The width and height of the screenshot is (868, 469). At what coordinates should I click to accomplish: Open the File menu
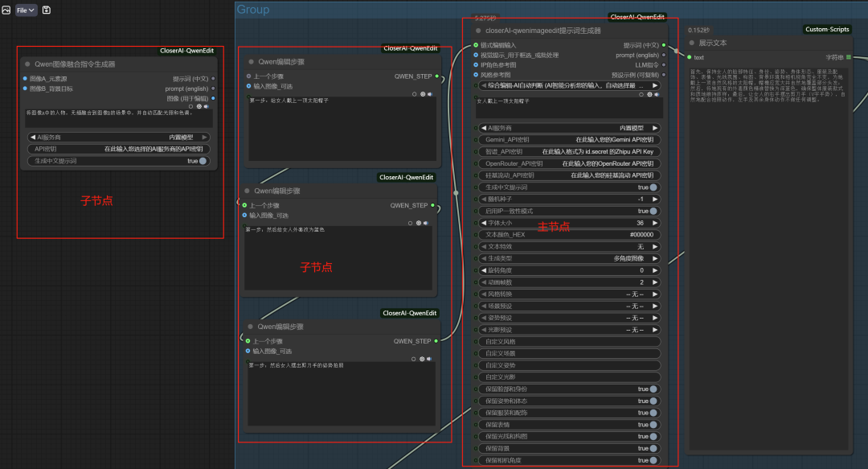[26, 10]
